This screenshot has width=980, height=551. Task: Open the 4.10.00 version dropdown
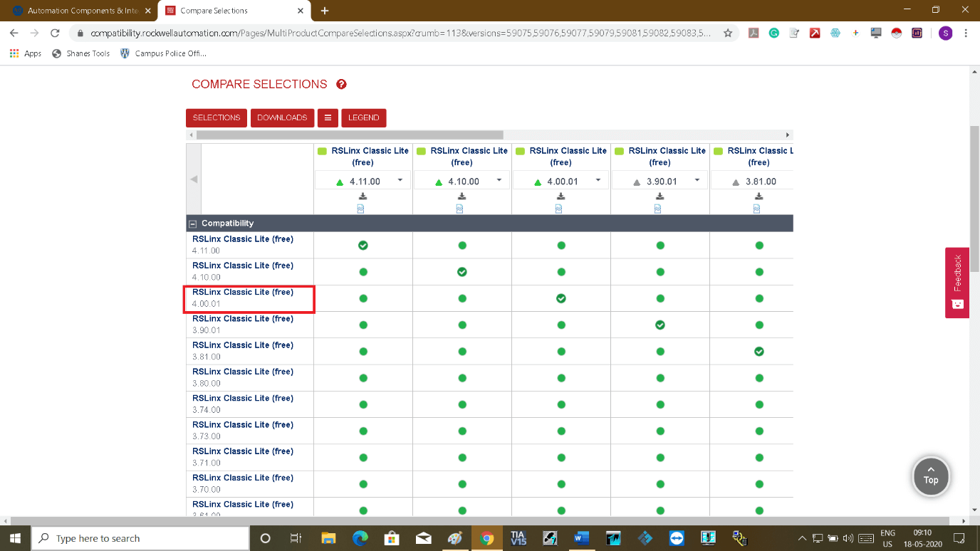pyautogui.click(x=462, y=181)
